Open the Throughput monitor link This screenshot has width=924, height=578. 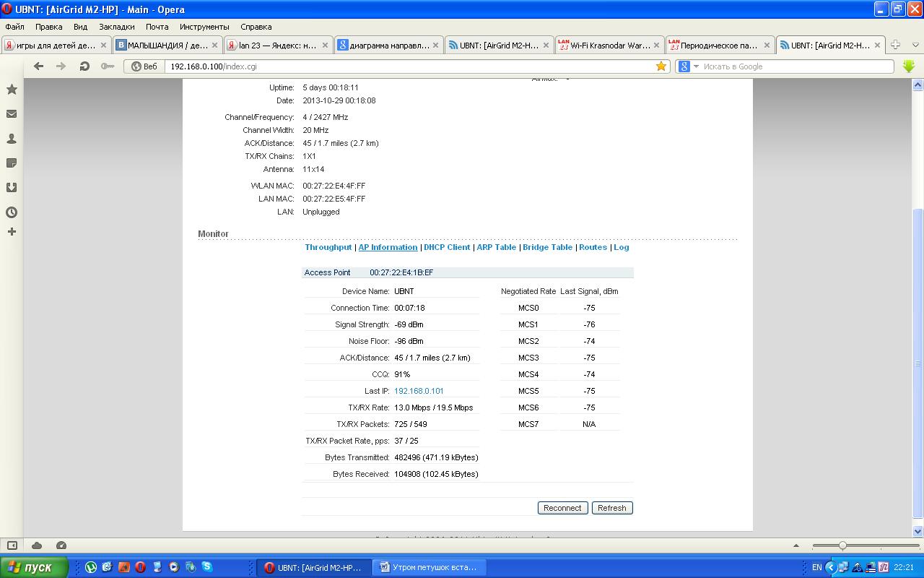click(328, 247)
